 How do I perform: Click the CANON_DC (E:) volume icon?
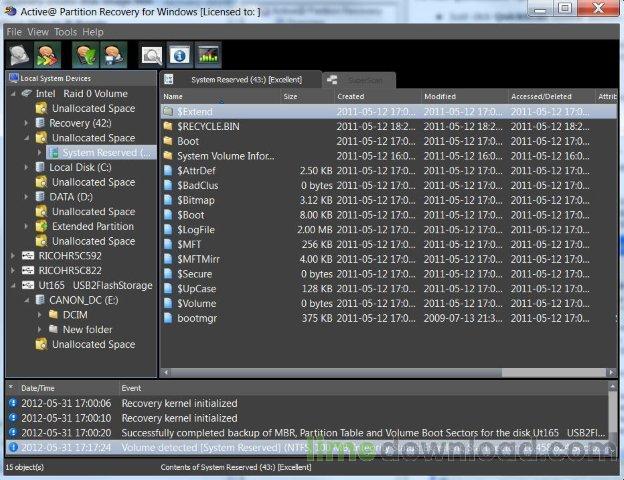(40, 300)
